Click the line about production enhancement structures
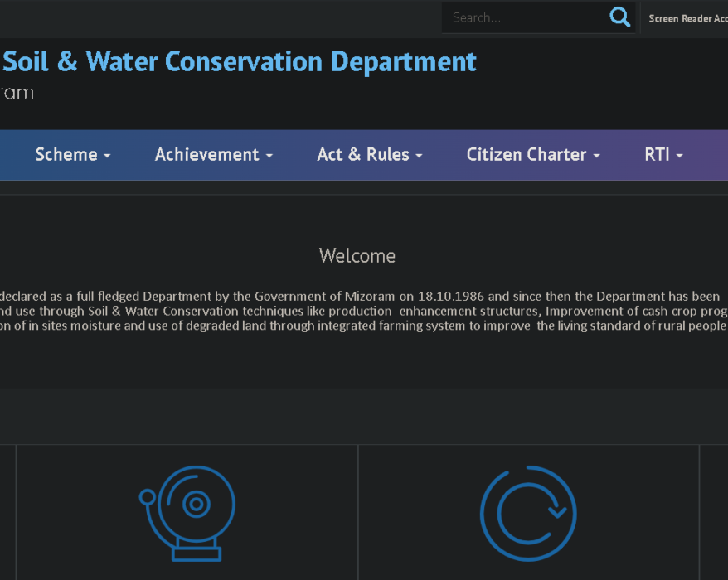Image resolution: width=728 pixels, height=580 pixels. [x=364, y=311]
